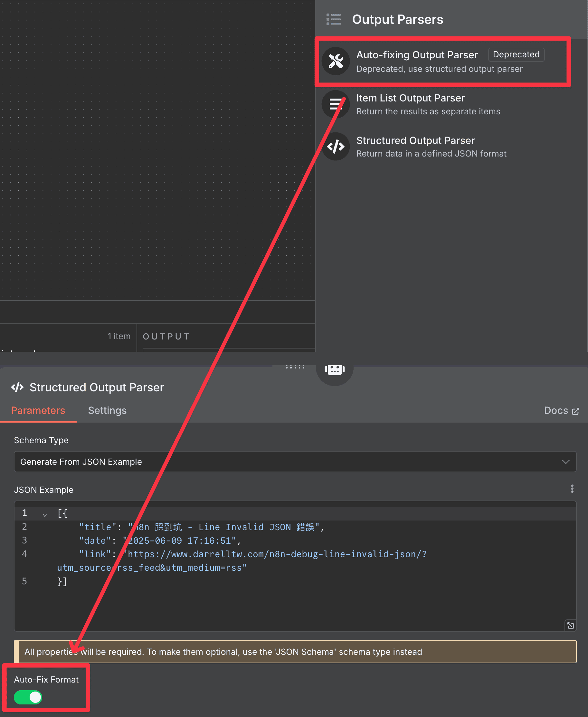Click the robot agent node icon on canvas
Screen dimensions: 588x717
click(335, 369)
